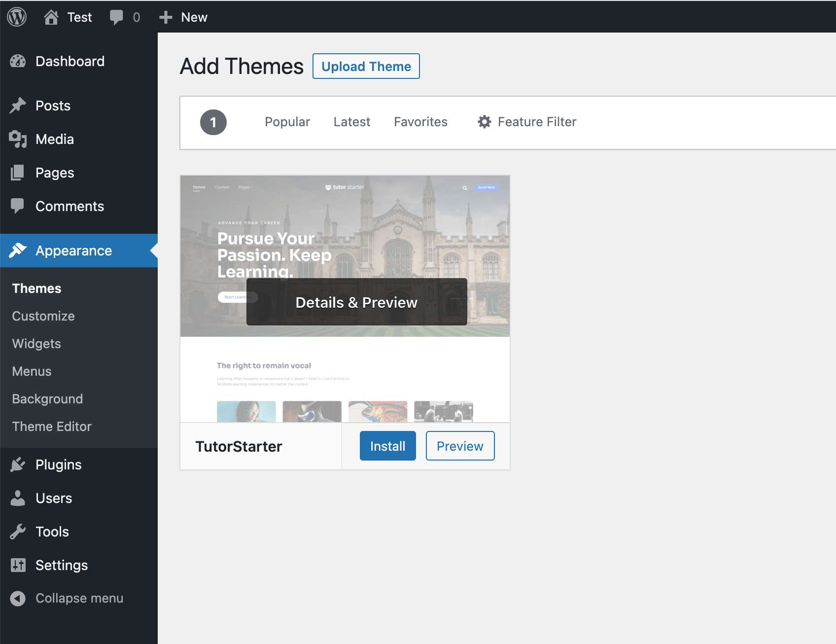
Task: Switch to the Favorites themes tab
Action: point(420,122)
